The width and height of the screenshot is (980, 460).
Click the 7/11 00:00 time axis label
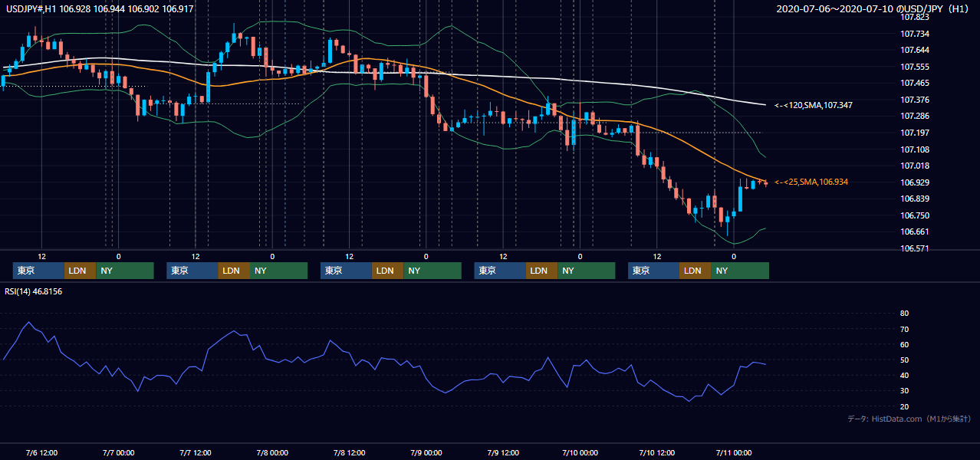click(733, 452)
